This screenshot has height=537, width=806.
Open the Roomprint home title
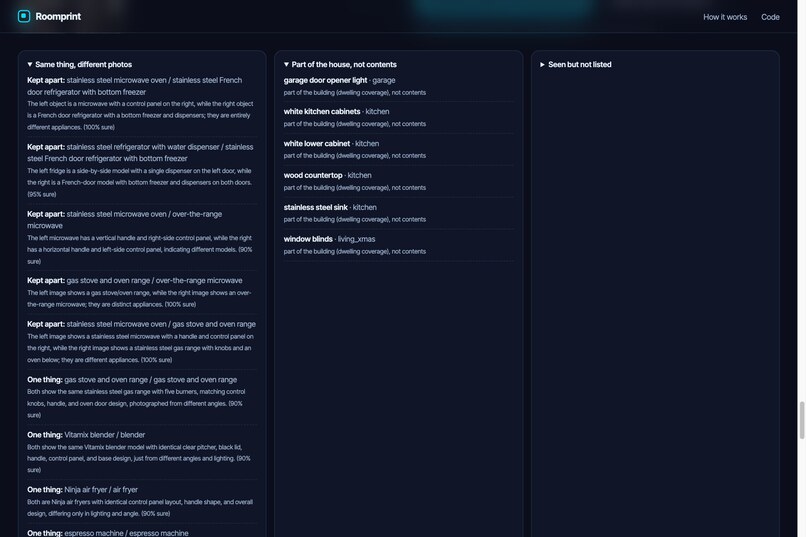coord(58,16)
